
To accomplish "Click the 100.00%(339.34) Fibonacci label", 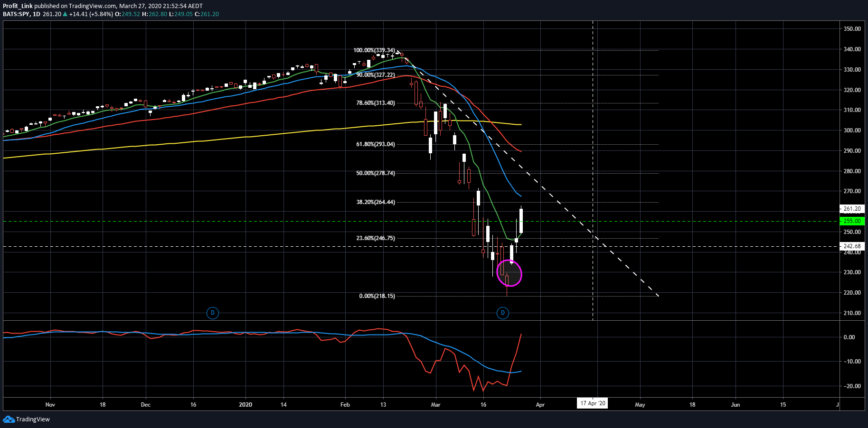I will coord(374,50).
